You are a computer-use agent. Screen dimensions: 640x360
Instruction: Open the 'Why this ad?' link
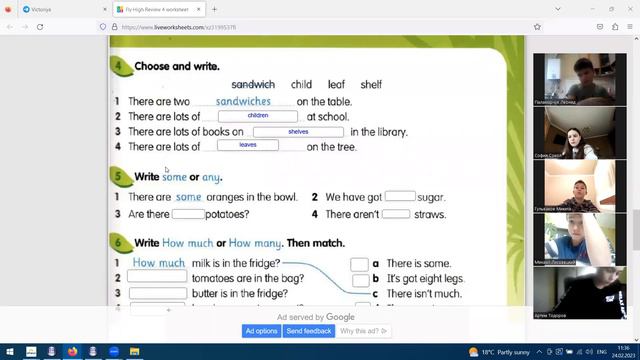click(x=363, y=331)
